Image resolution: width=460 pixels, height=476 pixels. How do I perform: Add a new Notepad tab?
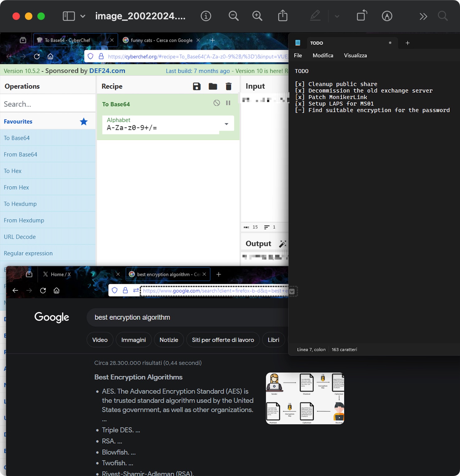click(x=407, y=43)
